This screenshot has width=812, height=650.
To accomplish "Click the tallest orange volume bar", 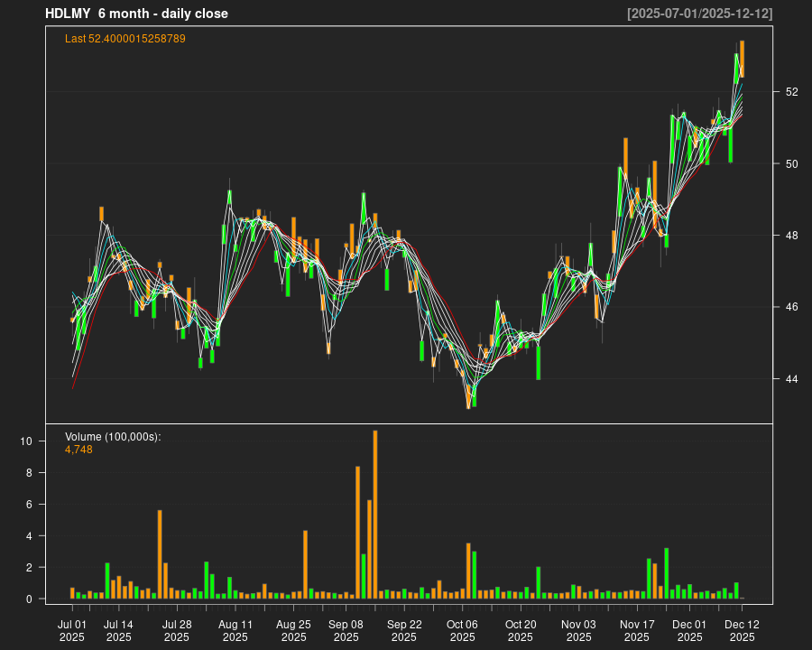I will point(375,515).
